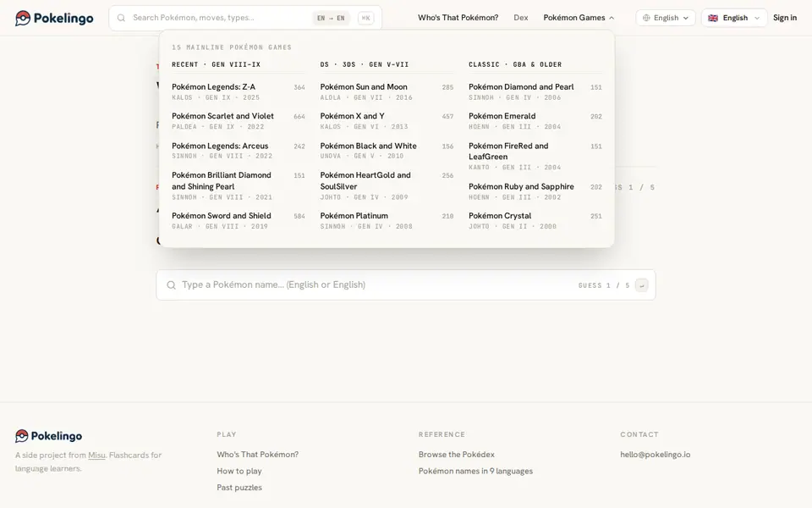Click the UK flag icon
The height and width of the screenshot is (508, 812).
[713, 18]
